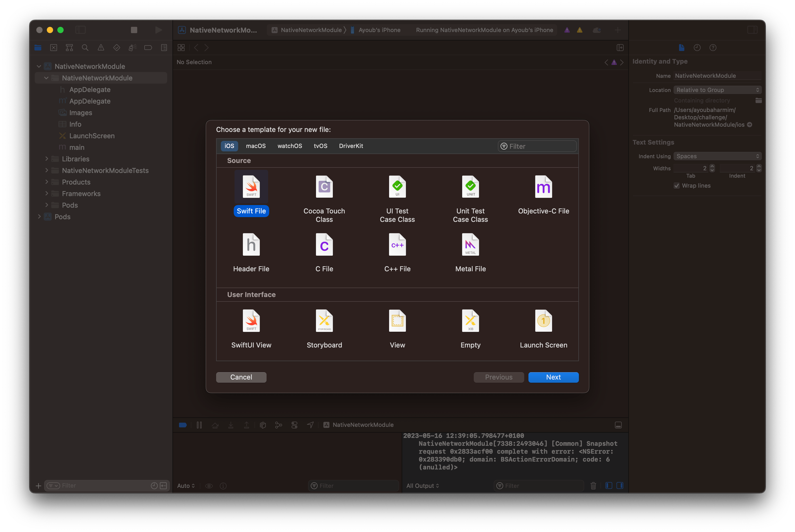This screenshot has height=532, width=795.
Task: Adjust the Tab width stepper
Action: [x=712, y=168]
